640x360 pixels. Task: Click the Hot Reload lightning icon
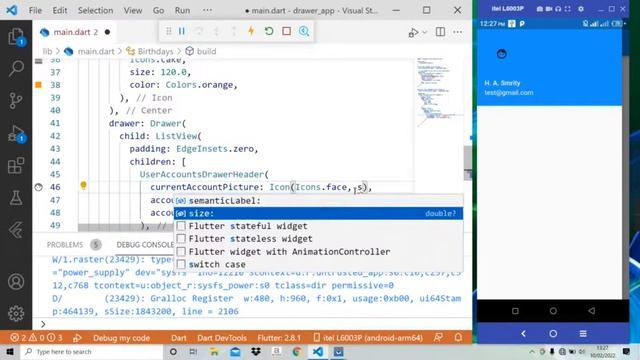[251, 31]
